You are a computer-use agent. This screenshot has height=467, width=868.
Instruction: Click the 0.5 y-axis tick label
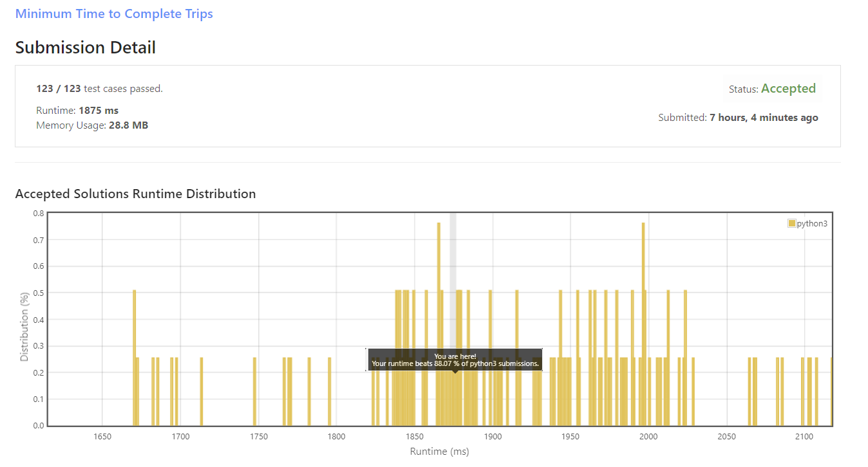point(38,293)
